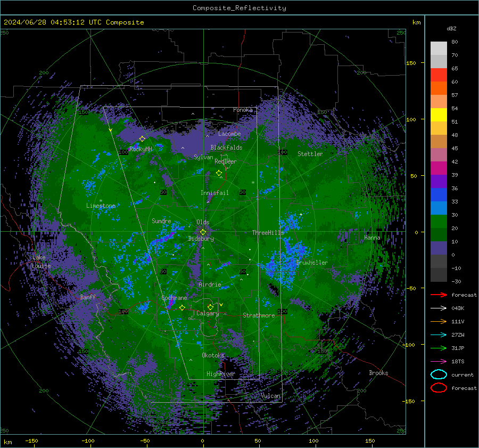Click the Sylvan label
Viewport: 479px width, 448px height.
[203, 157]
